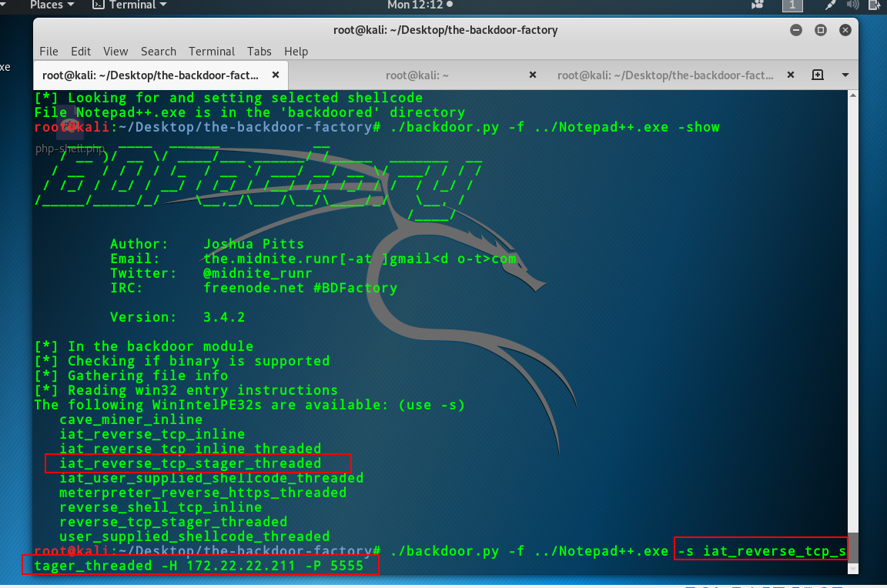The image size is (887, 588).
Task: Open the Tabs menu
Action: point(259,52)
